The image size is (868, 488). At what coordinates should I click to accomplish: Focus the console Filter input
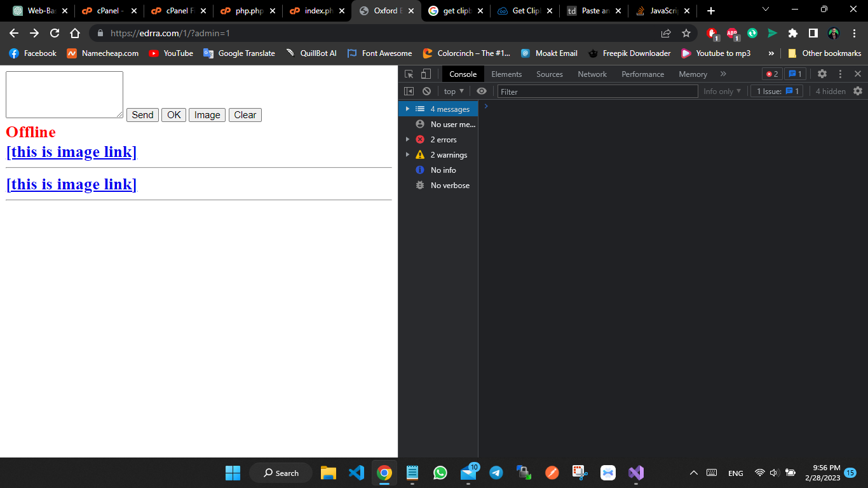point(597,91)
